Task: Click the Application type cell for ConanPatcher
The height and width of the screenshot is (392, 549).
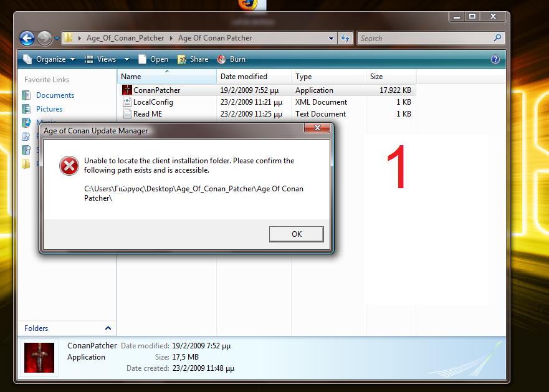Action: (x=314, y=90)
